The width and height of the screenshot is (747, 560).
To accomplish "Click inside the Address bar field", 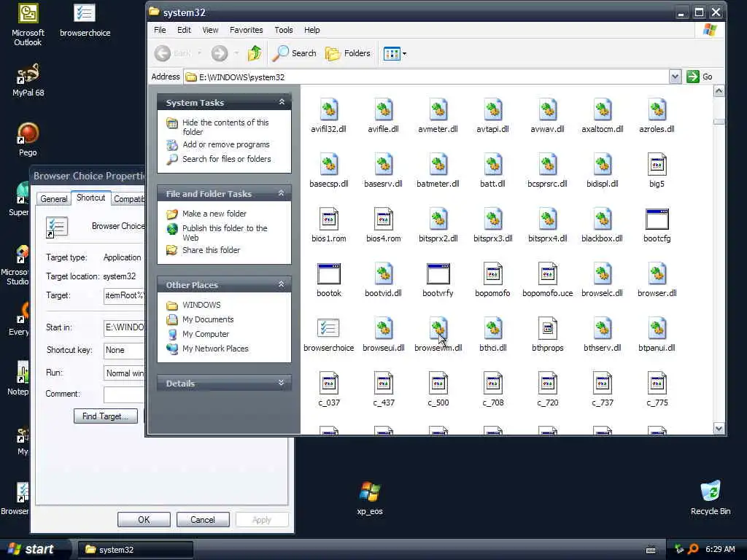I will pyautogui.click(x=426, y=77).
